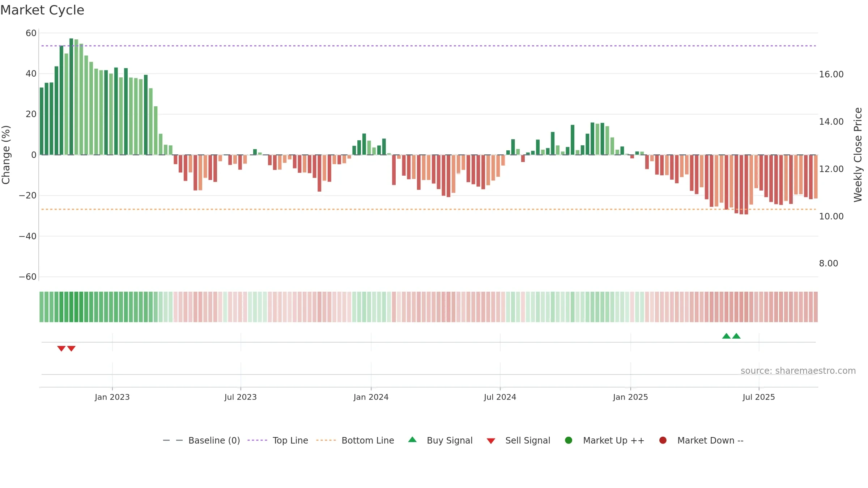Screen dimensions: 868x488
Task: Click the red Market Down circle in legend
Action: [x=663, y=440]
